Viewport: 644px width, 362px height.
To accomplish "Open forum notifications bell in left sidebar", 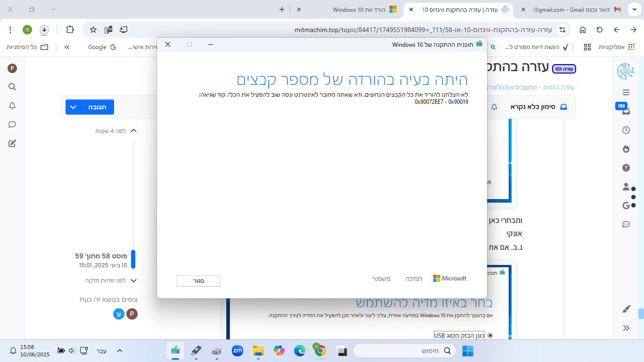I will [12, 106].
